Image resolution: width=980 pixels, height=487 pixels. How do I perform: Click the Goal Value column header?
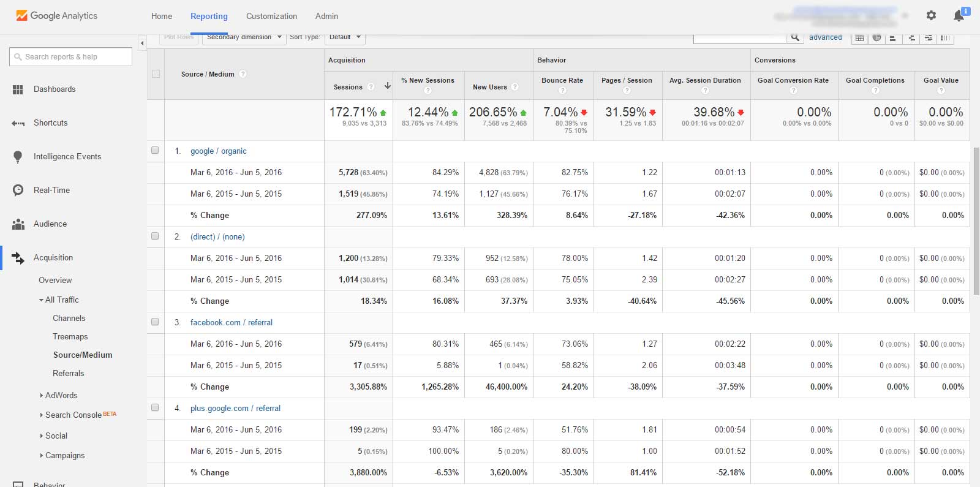941,80
